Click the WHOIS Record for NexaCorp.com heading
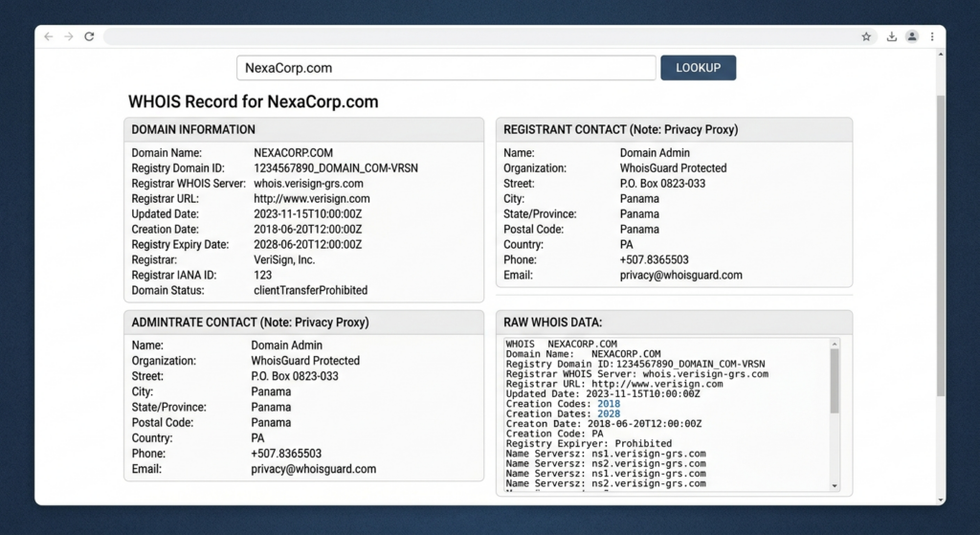The height and width of the screenshot is (535, 980). click(x=253, y=101)
